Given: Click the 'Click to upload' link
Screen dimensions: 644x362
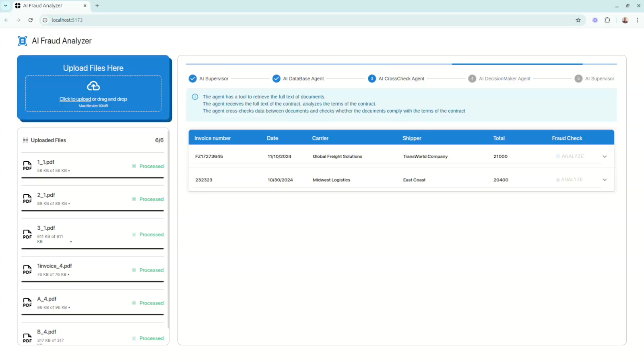Looking at the screenshot, I should pyautogui.click(x=75, y=99).
